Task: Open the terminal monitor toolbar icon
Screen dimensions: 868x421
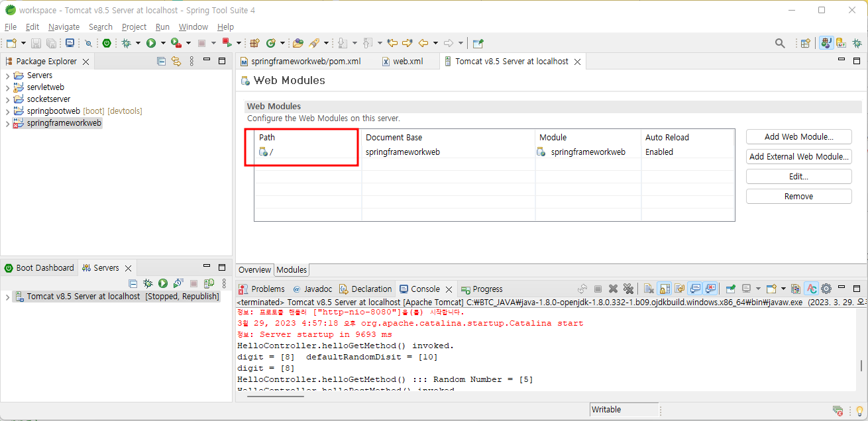Action: [x=70, y=43]
